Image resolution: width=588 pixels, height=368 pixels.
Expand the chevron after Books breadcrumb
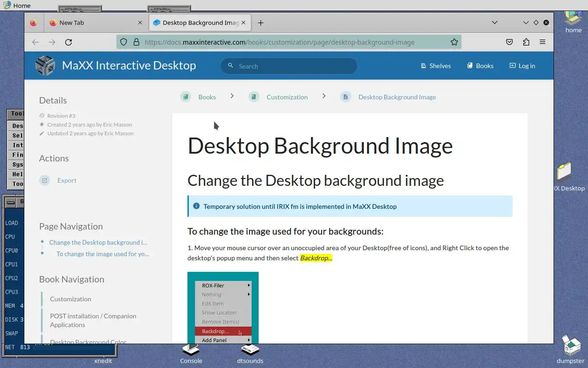point(232,96)
